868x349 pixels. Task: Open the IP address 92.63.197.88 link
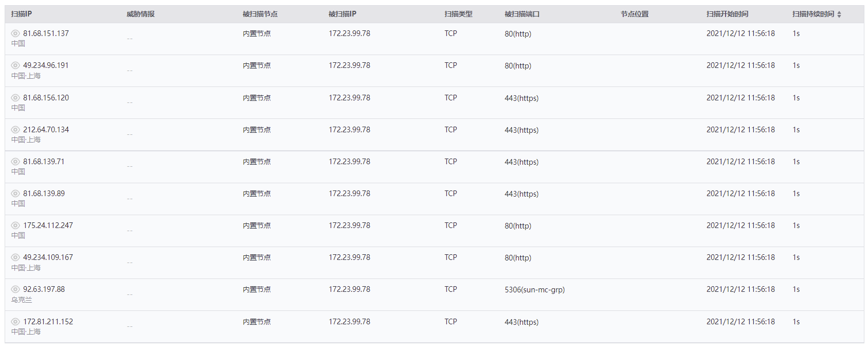tap(44, 289)
